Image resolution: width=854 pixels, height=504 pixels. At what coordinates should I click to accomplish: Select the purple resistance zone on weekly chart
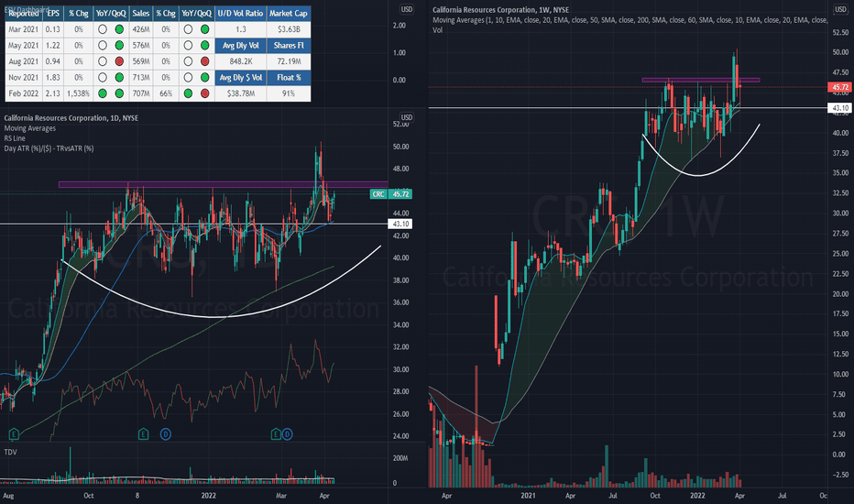700,80
